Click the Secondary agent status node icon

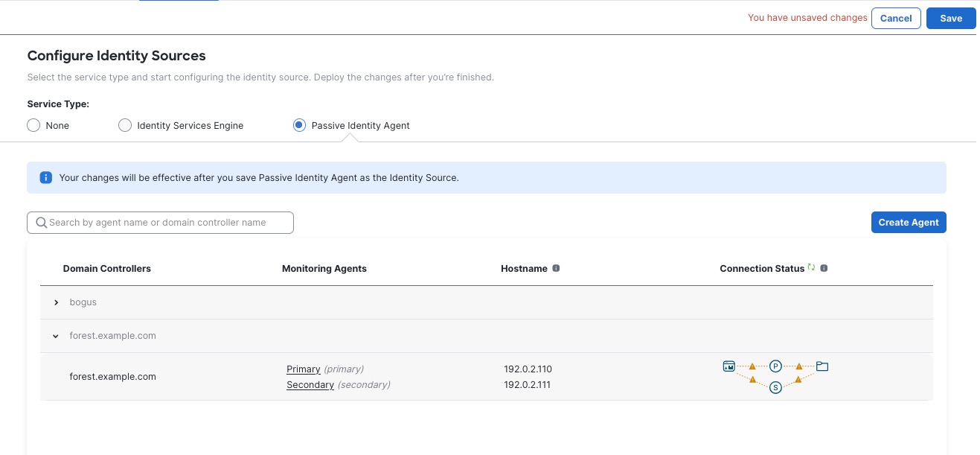point(775,387)
